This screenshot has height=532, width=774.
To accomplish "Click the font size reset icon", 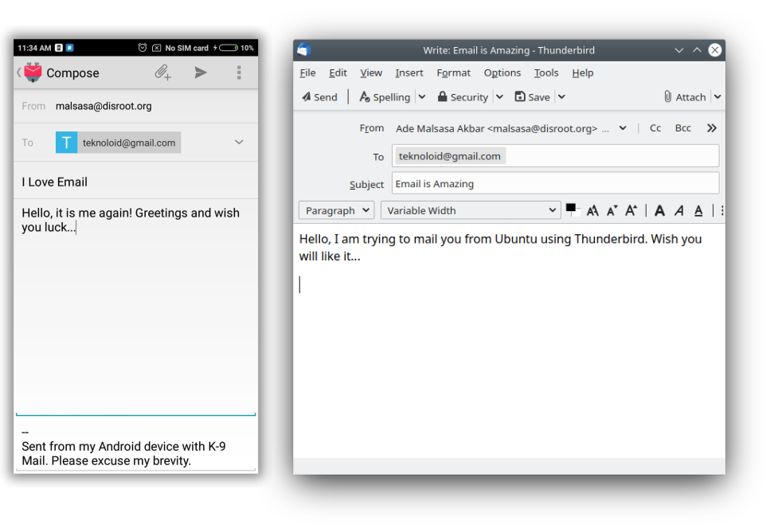I will 592,211.
